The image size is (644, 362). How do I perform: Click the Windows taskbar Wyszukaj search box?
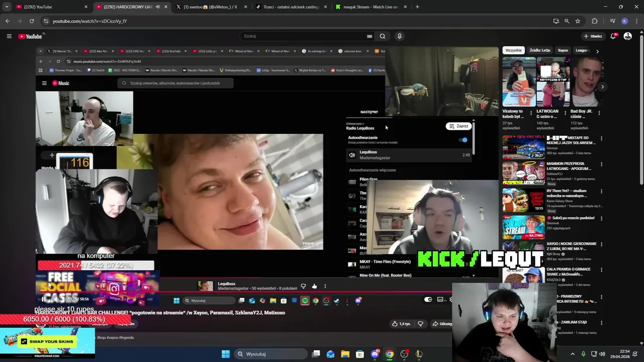pyautogui.click(x=271, y=354)
